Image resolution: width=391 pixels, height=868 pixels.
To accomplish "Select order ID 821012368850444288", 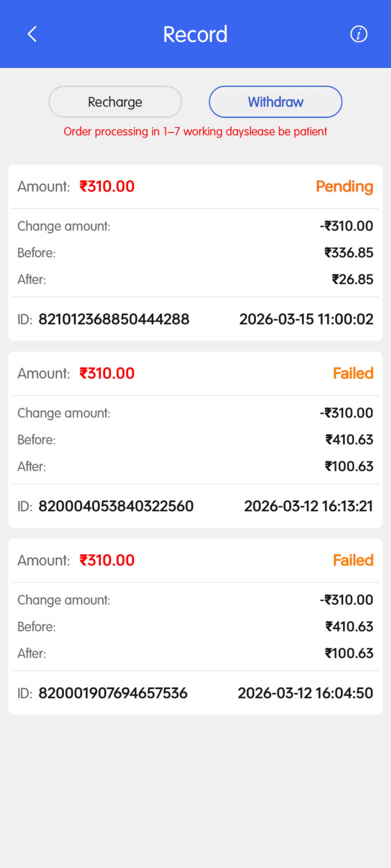I will pos(114,319).
